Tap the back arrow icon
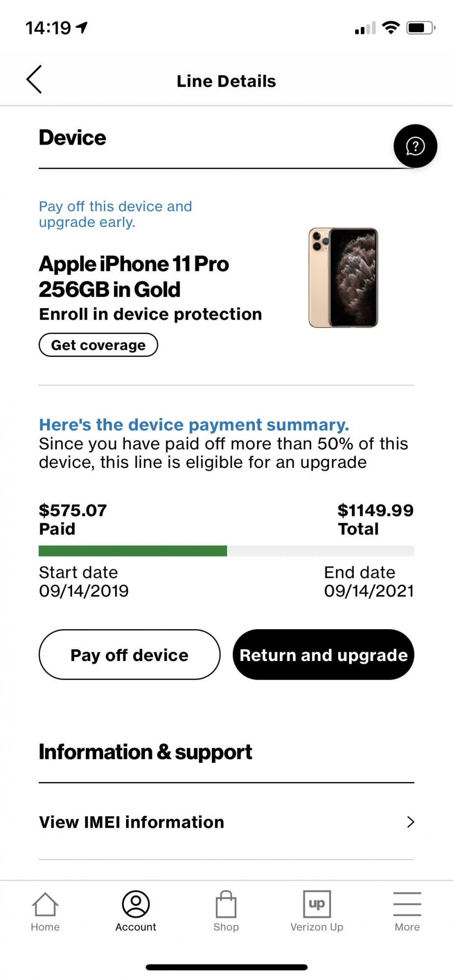 point(34,79)
